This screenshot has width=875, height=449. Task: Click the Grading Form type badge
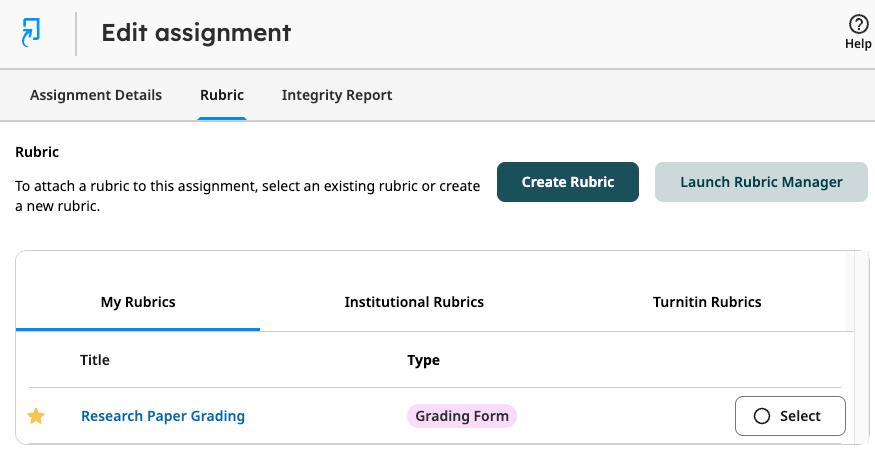coord(462,416)
